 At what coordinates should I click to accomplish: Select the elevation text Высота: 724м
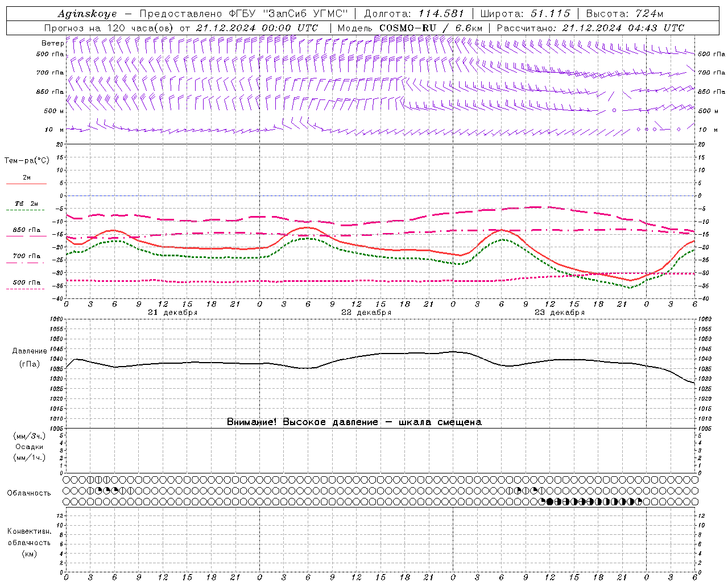[624, 14]
